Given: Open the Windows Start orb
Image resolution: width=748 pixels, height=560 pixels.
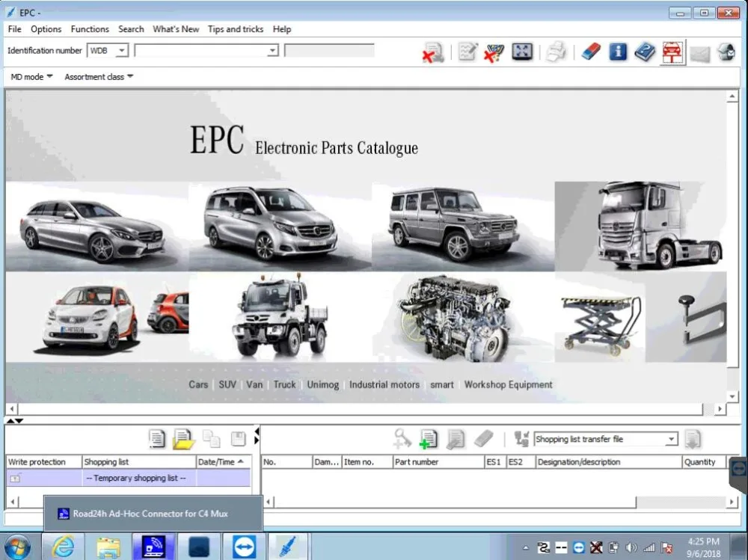Looking at the screenshot, I should pos(18,547).
